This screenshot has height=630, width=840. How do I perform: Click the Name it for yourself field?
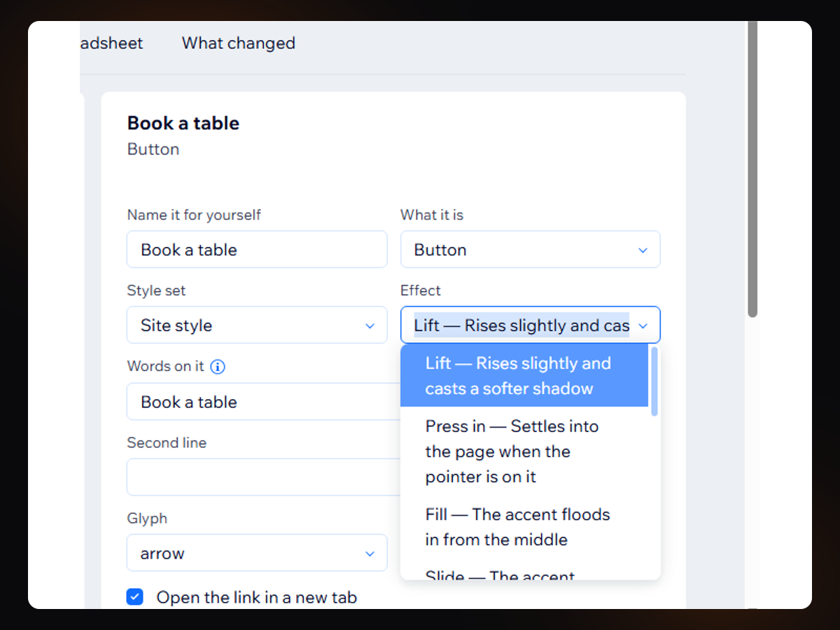pos(257,250)
